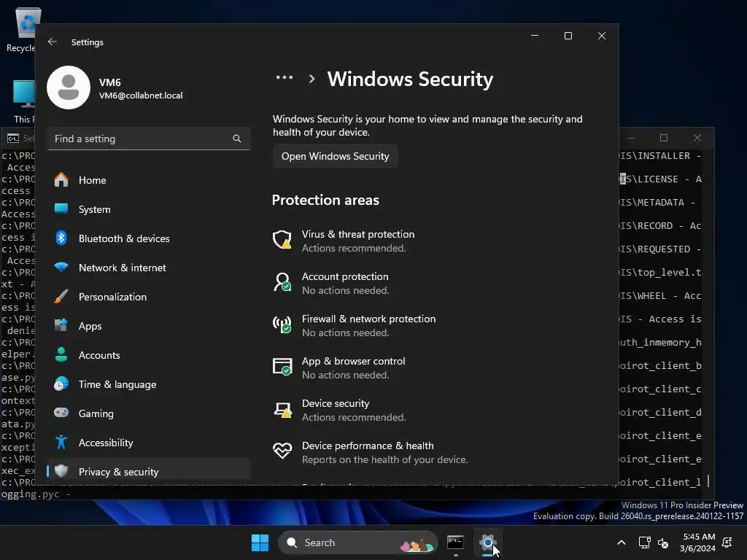Click the Gaming controller icon
The width and height of the screenshot is (747, 560).
pos(61,413)
